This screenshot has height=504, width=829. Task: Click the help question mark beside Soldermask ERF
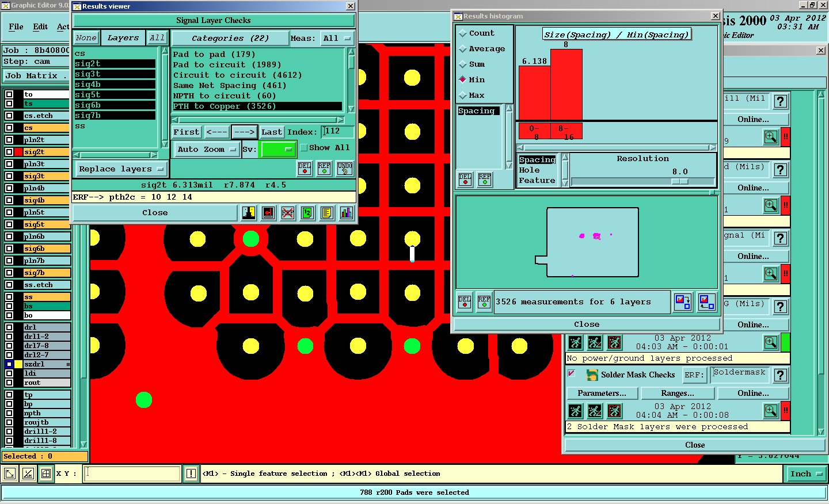coord(781,375)
